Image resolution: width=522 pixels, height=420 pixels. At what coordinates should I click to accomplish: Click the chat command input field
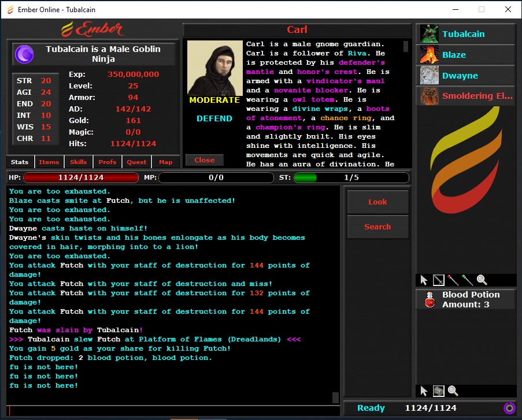click(x=173, y=411)
